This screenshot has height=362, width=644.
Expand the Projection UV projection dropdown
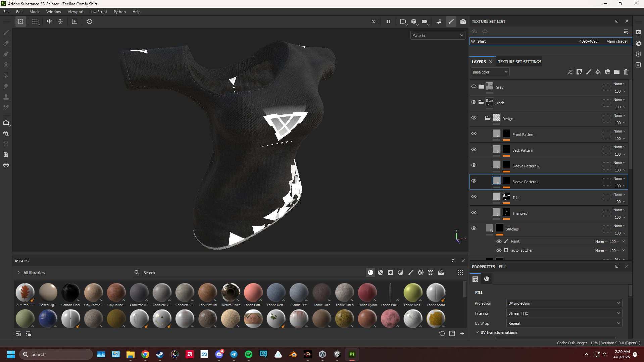coord(564,303)
